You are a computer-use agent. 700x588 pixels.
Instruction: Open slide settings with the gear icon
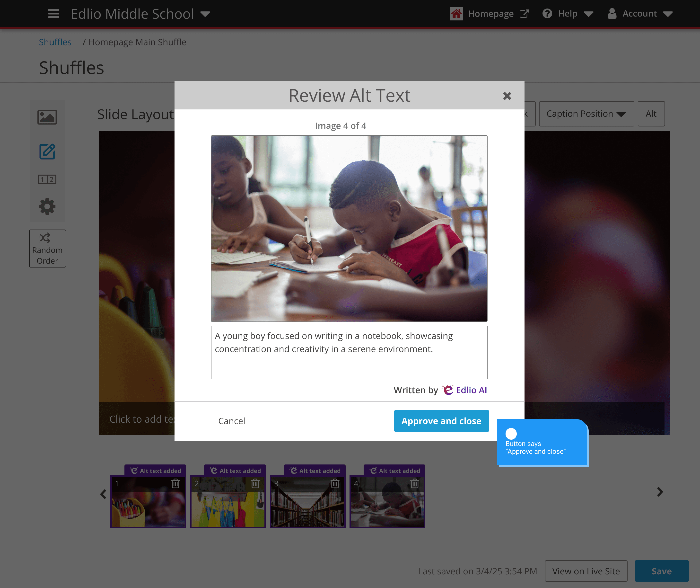[x=47, y=206]
